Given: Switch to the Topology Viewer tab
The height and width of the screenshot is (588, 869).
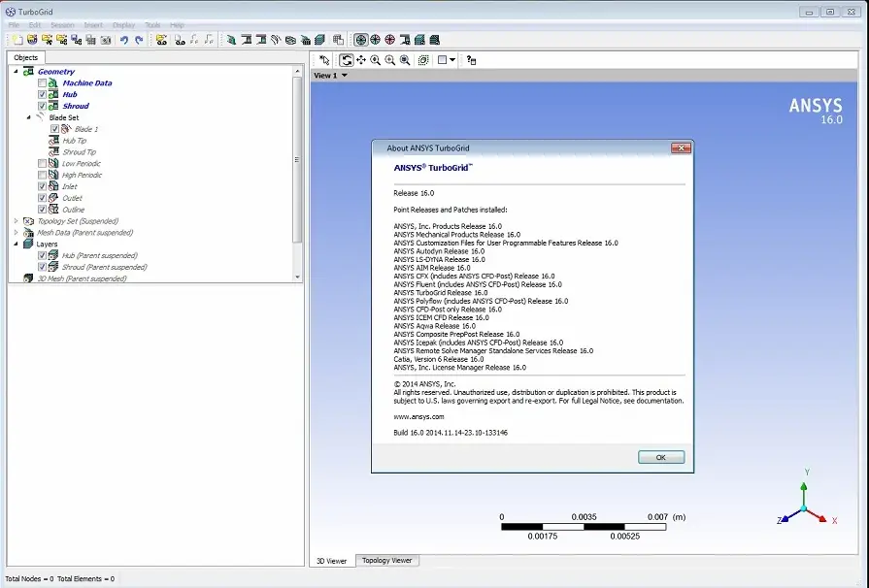Looking at the screenshot, I should [x=386, y=560].
